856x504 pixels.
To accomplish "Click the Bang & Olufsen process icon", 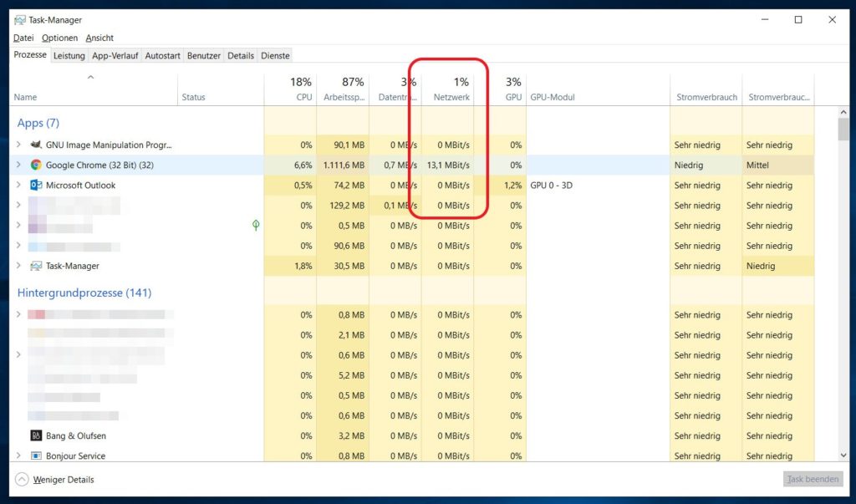I will tap(36, 435).
